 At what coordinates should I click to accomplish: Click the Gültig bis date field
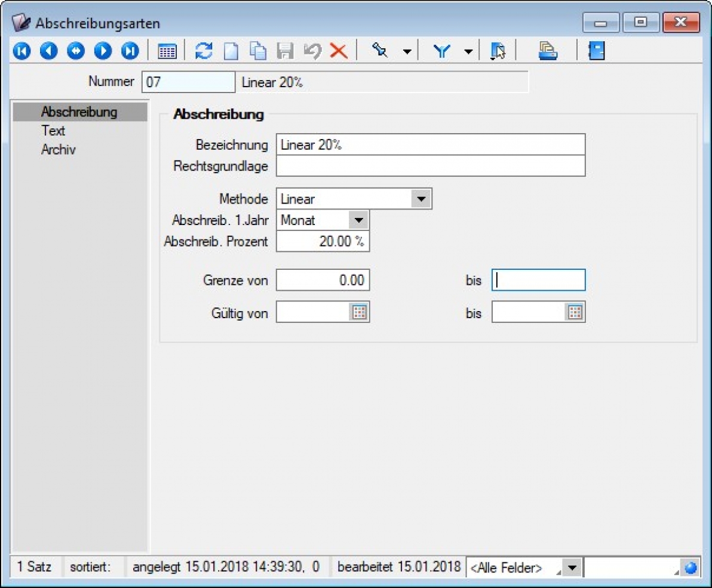[529, 312]
